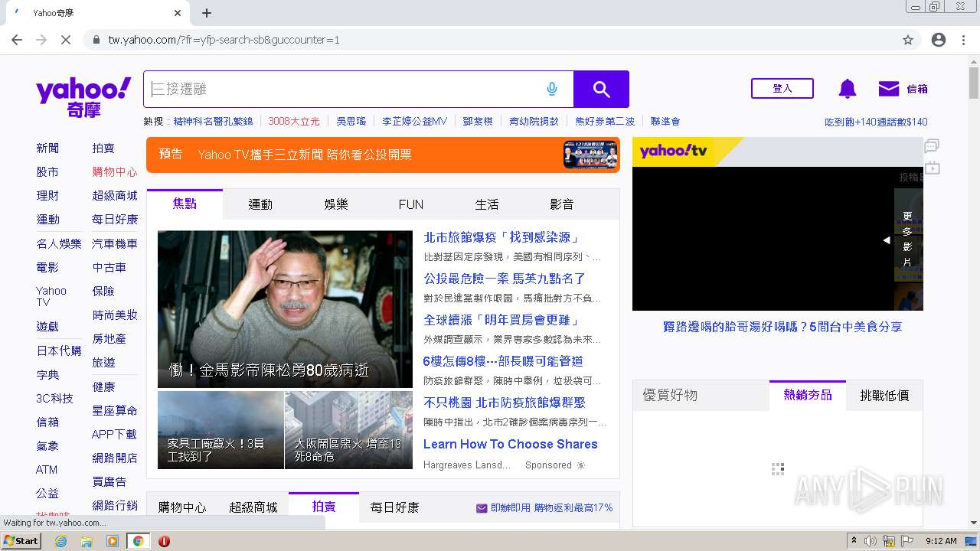The image size is (980, 551).
Task: Activate voice search microphone icon
Action: (x=552, y=90)
